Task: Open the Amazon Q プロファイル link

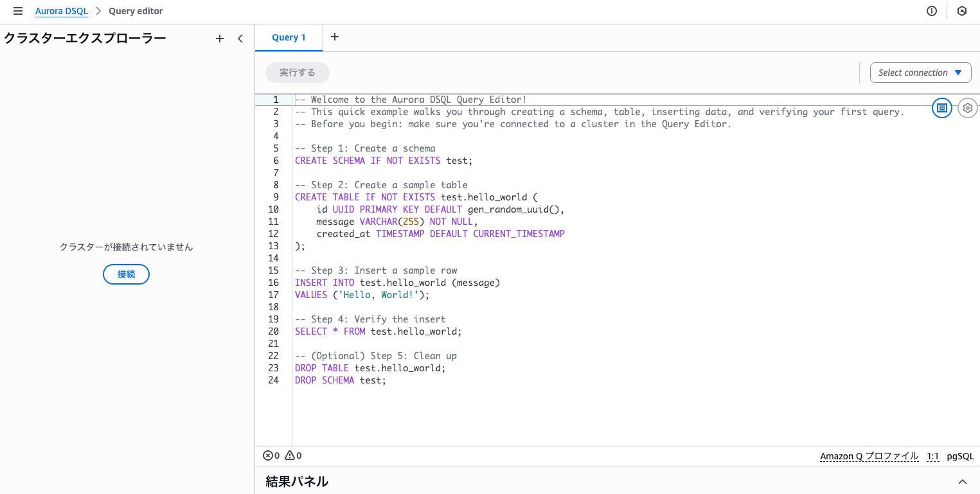Action: coord(869,455)
